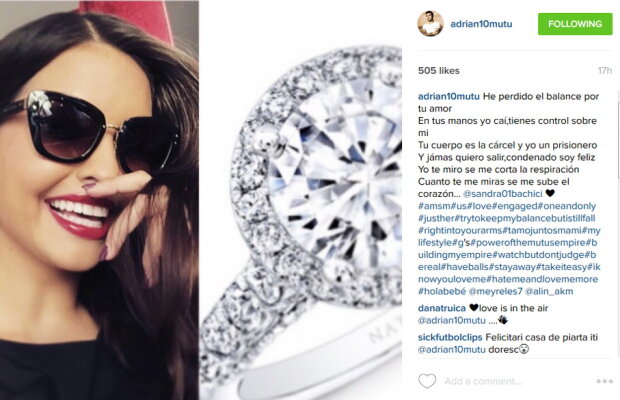This screenshot has height=400, width=620.
Task: Click the adrian10mutu profile avatar
Action: pos(431,24)
